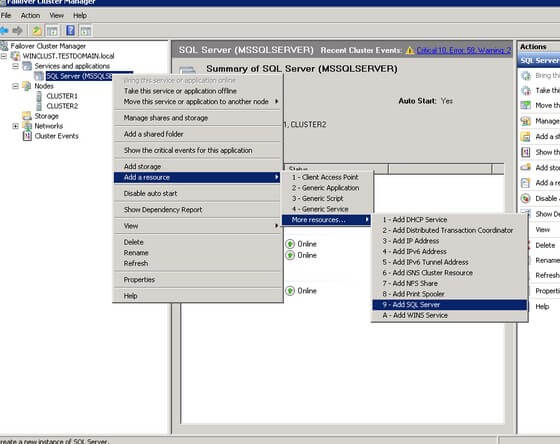The image size is (560, 444).
Task: Expand the Networks tree node
Action: [x=15, y=126]
